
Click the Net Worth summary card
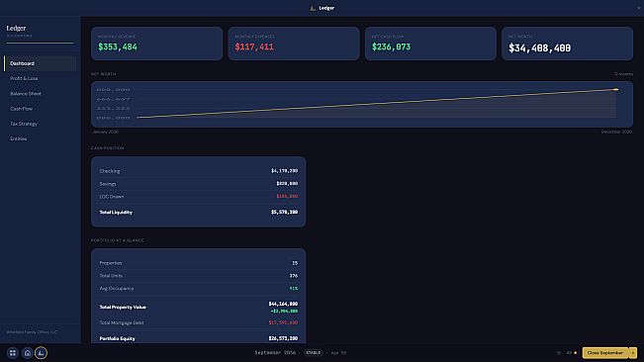tap(567, 44)
